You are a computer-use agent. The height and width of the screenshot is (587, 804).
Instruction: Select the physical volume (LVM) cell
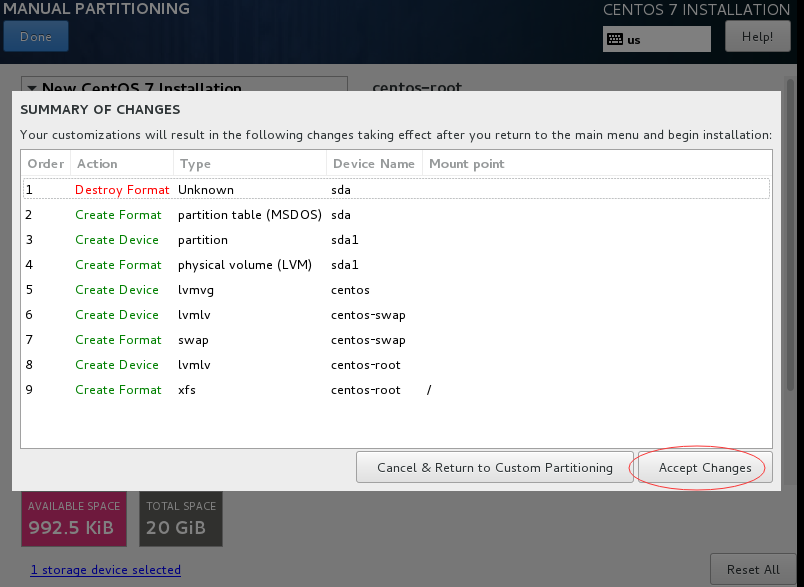pos(245,265)
